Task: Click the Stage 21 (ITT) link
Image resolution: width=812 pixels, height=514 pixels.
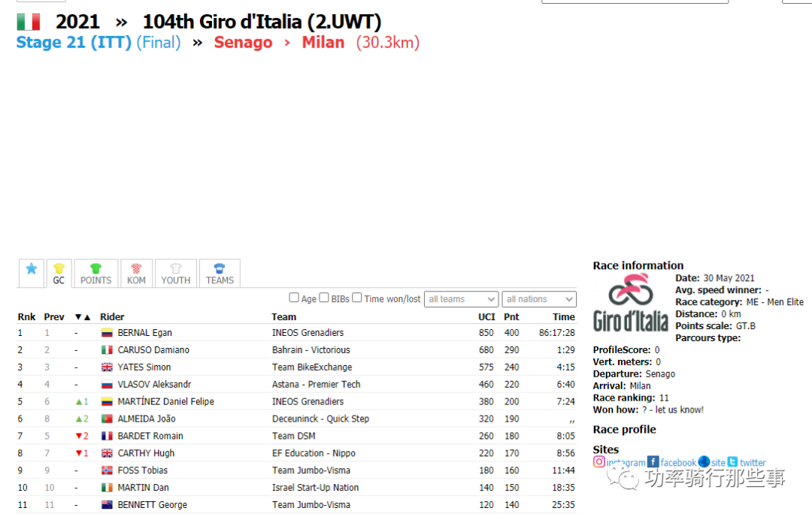Action: pyautogui.click(x=74, y=42)
